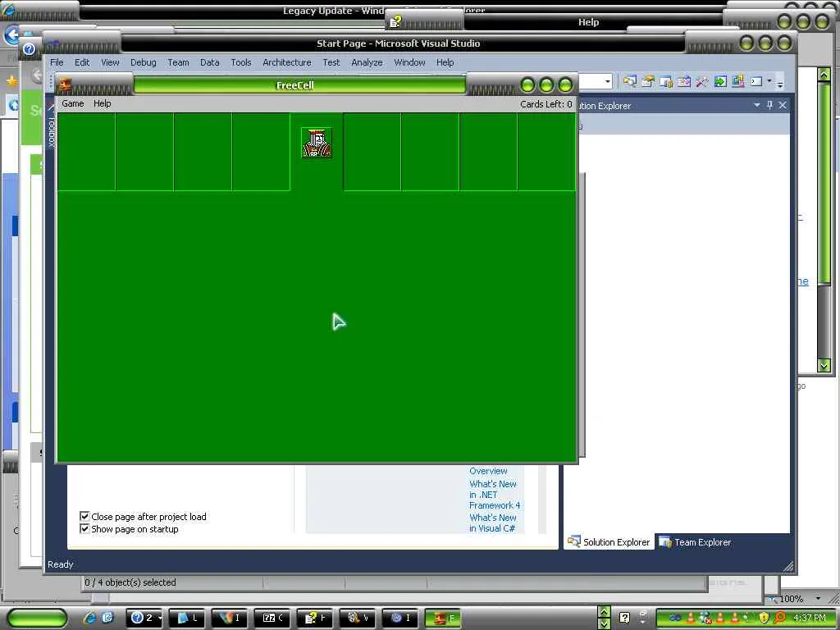This screenshot has height=630, width=840.
Task: Open FreeCell Help menu
Action: click(103, 103)
